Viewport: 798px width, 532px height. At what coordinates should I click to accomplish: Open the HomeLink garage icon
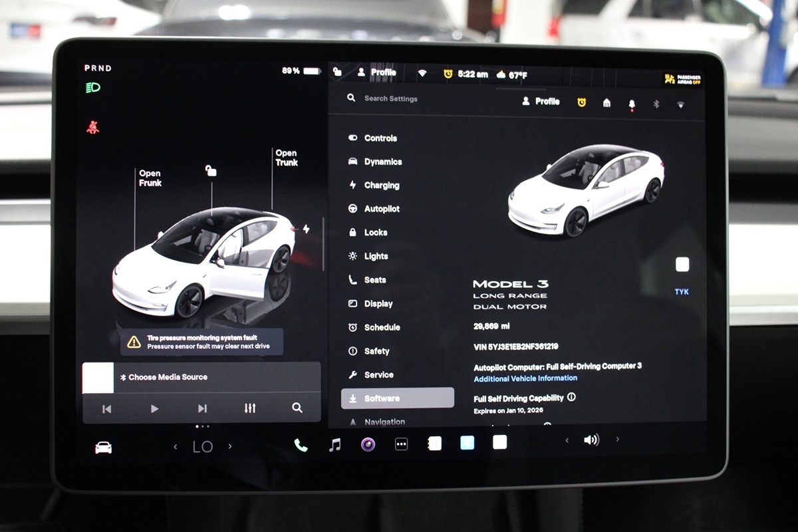606,103
